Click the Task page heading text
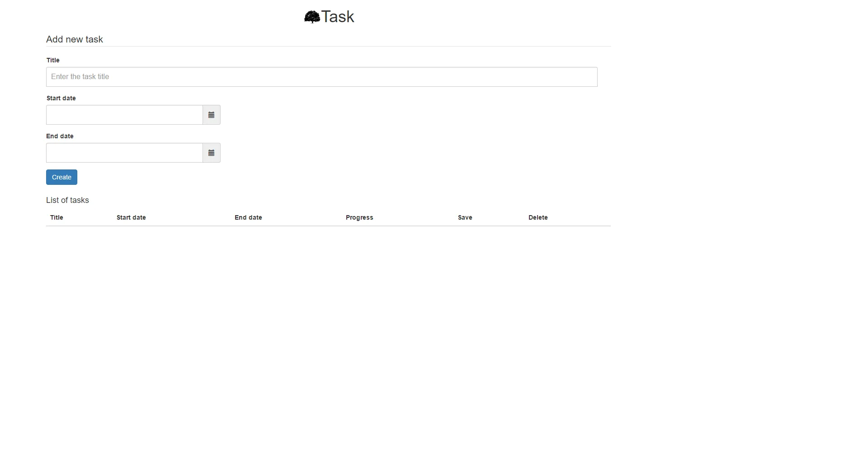This screenshot has height=470, width=868. click(338, 17)
